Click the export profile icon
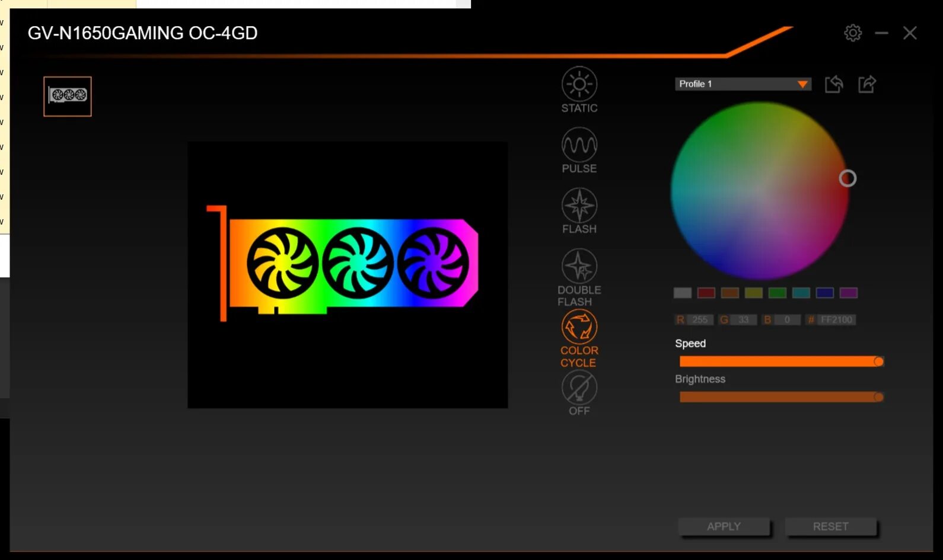 [867, 84]
